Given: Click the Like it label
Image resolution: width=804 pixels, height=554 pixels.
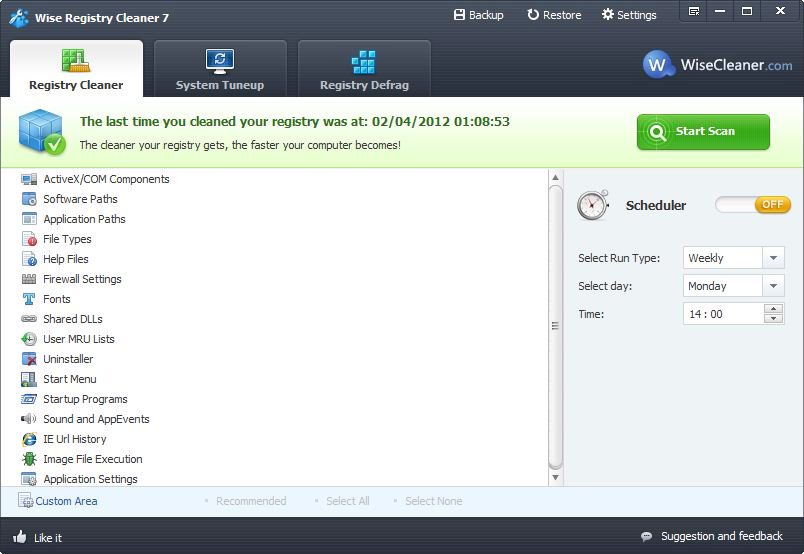Looking at the screenshot, I should pos(48,538).
